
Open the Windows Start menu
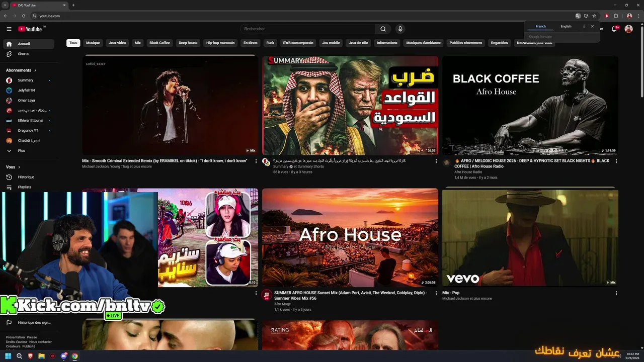point(8,356)
